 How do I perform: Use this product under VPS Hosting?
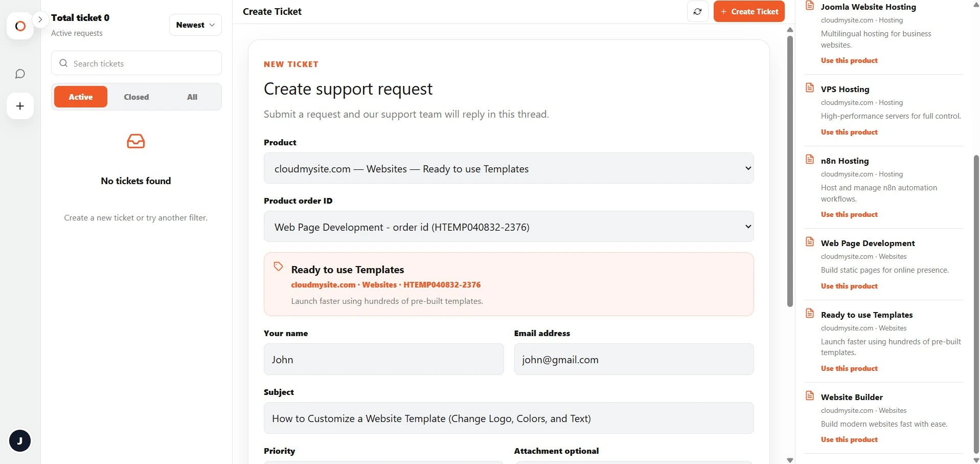click(x=849, y=132)
